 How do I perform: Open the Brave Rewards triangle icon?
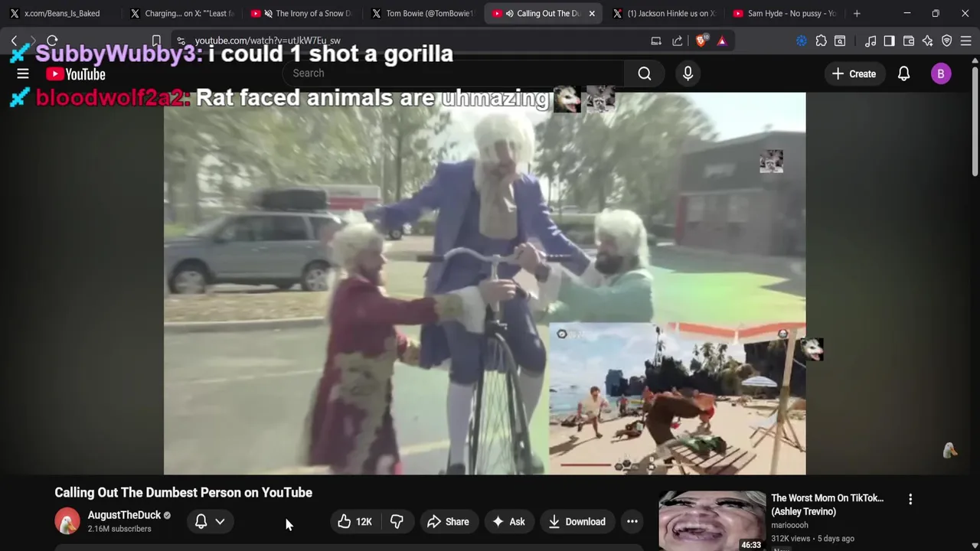[x=722, y=41]
